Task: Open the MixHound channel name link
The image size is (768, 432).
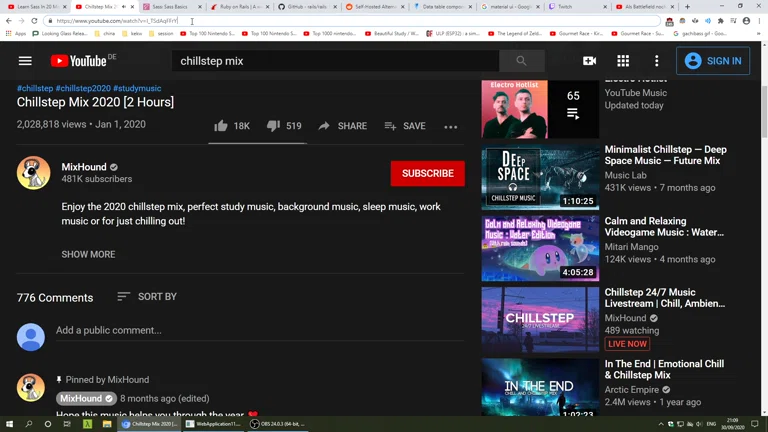Action: 84,167
